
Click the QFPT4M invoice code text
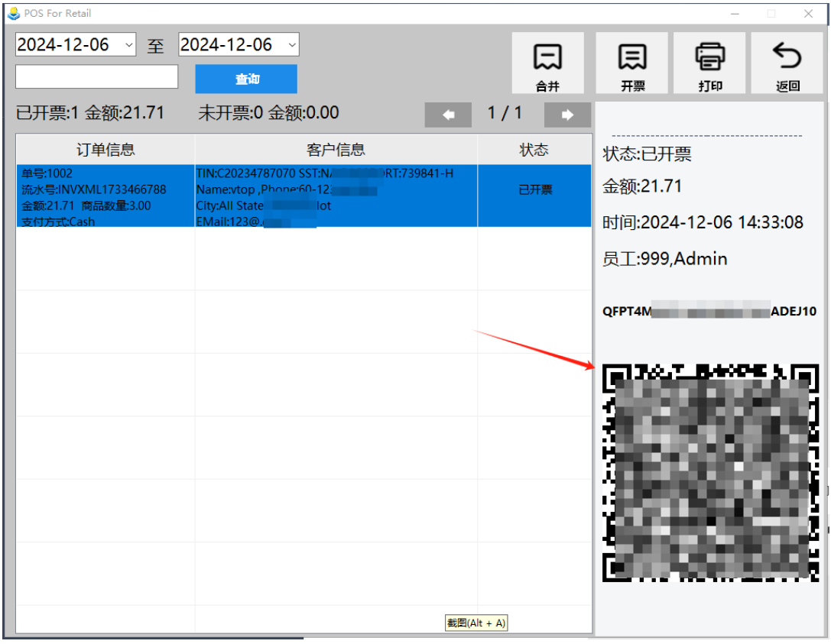pyautogui.click(x=709, y=312)
